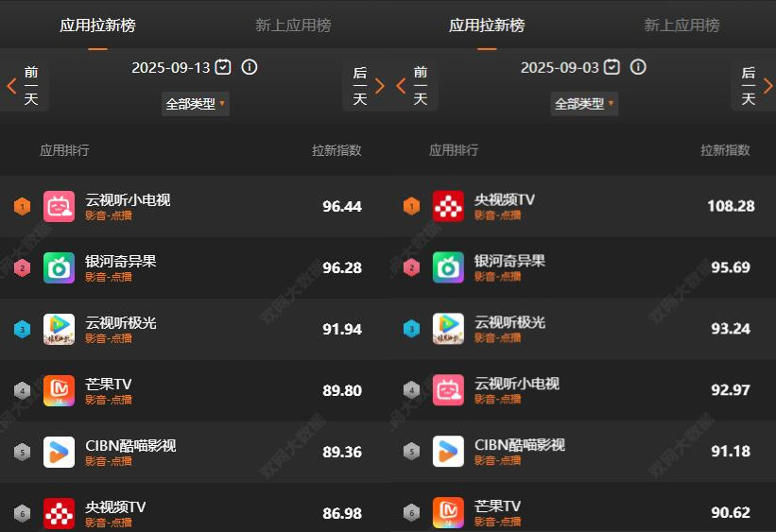
Task: Select 云视听小电视 app icon ranked first
Action: point(59,206)
